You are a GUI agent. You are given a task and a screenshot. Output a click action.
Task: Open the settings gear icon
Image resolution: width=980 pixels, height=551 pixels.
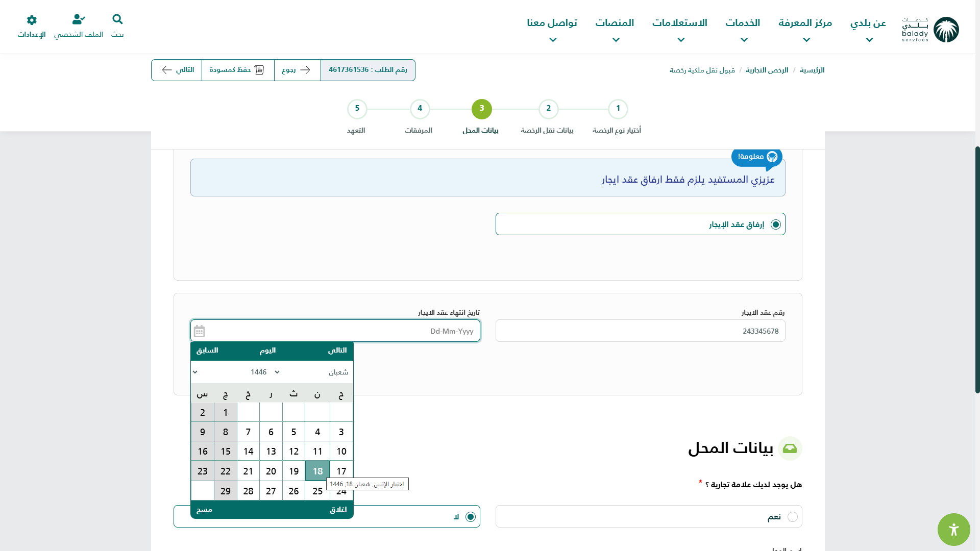click(x=32, y=20)
